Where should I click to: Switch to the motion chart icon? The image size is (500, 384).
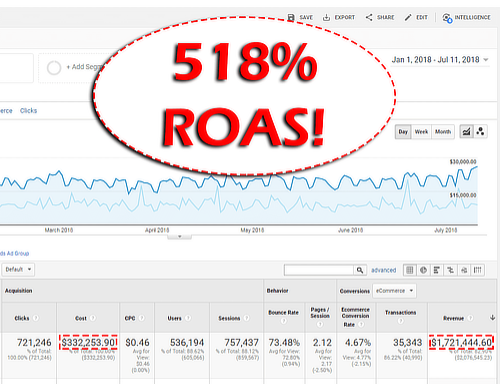click(x=480, y=132)
